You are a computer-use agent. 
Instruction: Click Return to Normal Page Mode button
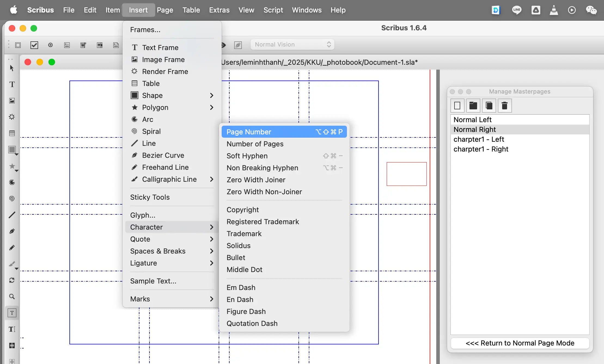520,343
